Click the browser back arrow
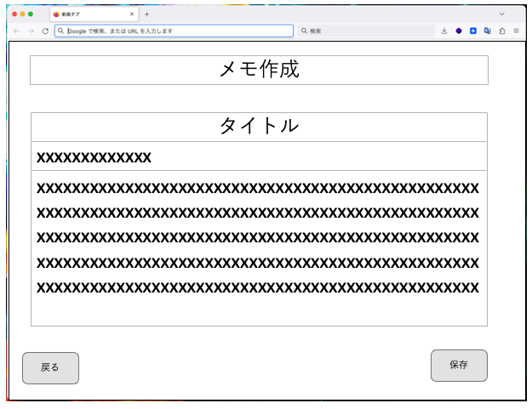 pyautogui.click(x=16, y=31)
